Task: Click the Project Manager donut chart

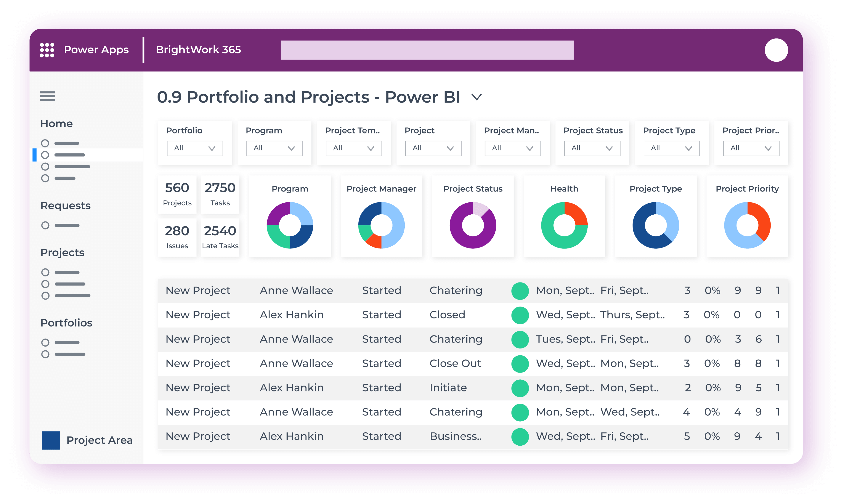Action: [x=381, y=225]
